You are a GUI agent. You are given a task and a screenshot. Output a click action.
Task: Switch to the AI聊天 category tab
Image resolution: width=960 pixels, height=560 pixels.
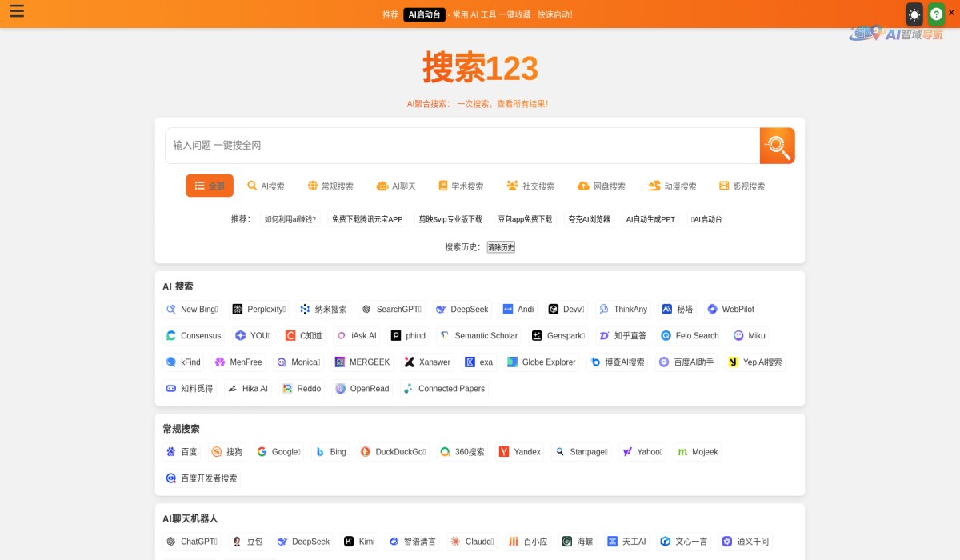397,186
